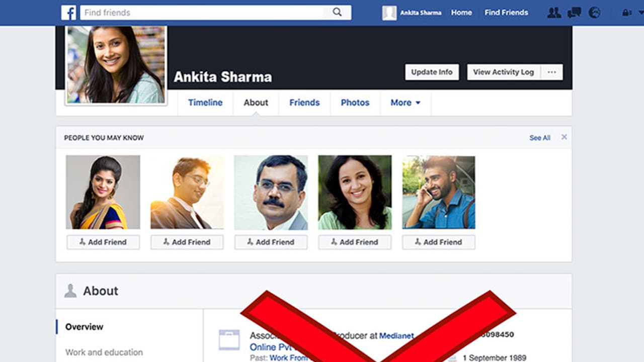Select Work and education in About sidebar
The width and height of the screenshot is (644, 362).
(104, 352)
